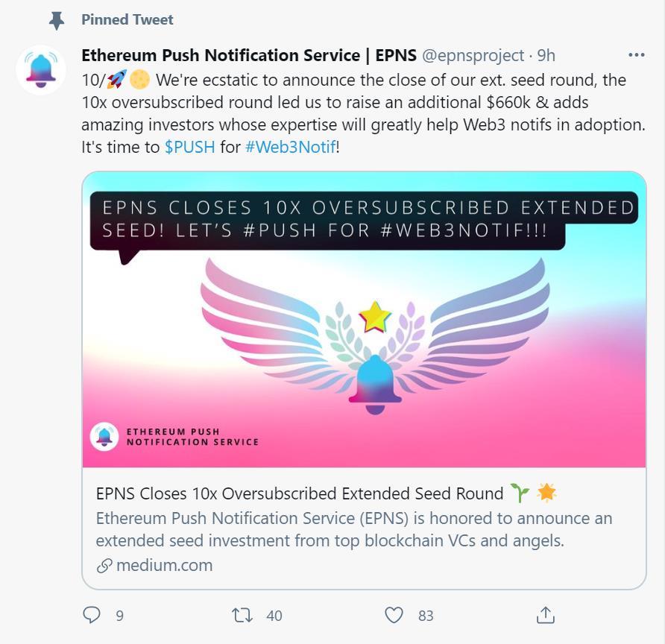The height and width of the screenshot is (644, 665).
Task: Click the EPNS profile avatar
Action: tap(41, 71)
